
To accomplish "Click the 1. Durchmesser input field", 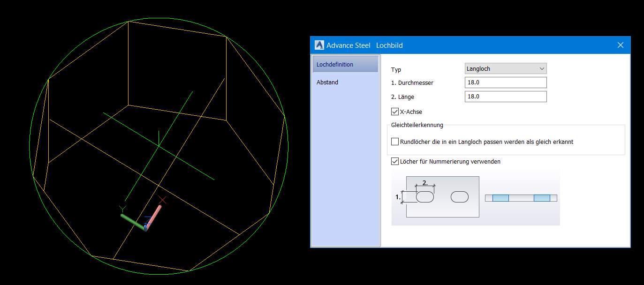I will coord(505,82).
